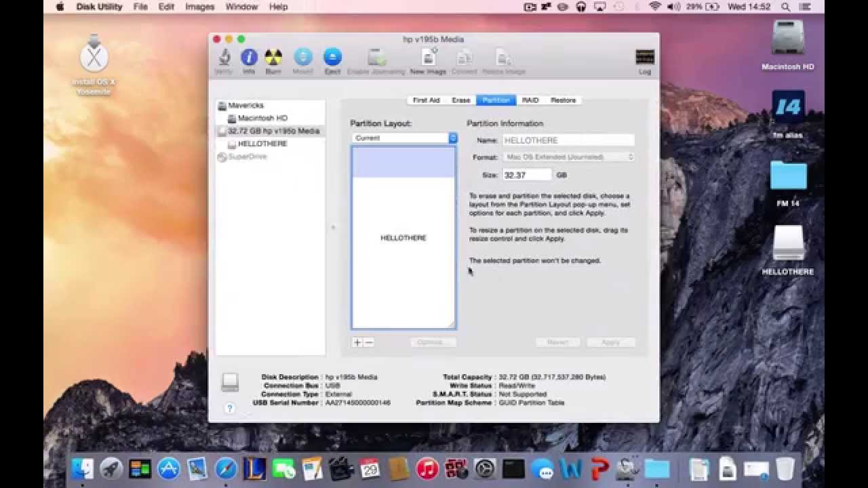Open the Format dropdown menu
This screenshot has height=488, width=868.
pos(569,157)
